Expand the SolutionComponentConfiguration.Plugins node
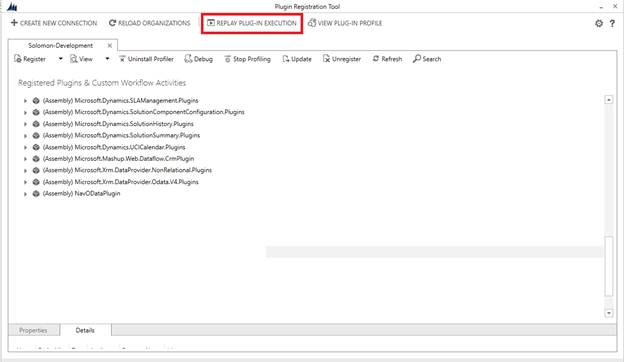 click(25, 113)
